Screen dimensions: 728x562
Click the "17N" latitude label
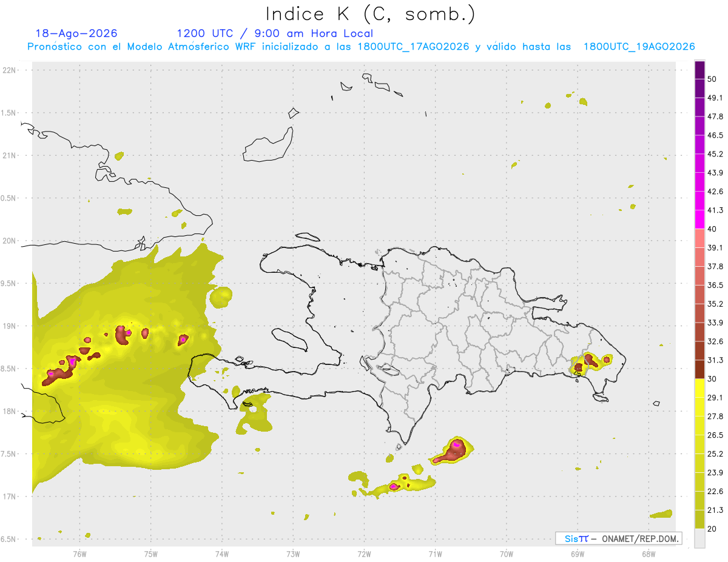[x=10, y=497]
